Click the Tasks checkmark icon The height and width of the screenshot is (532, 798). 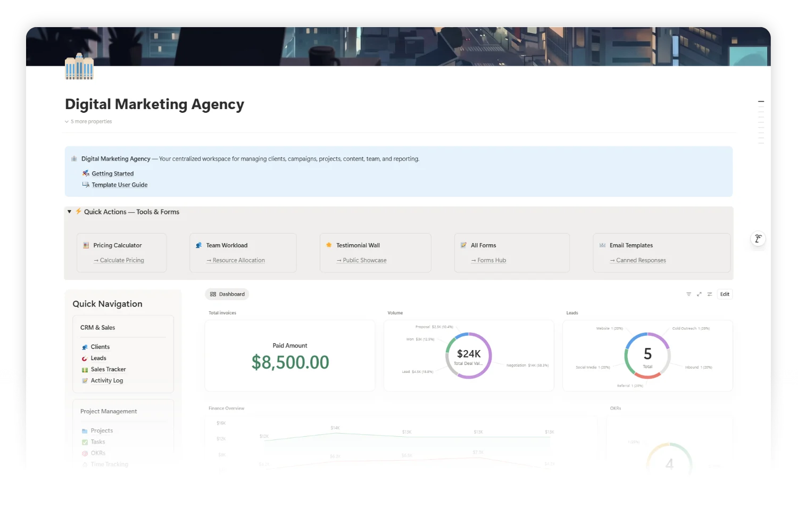tap(85, 442)
